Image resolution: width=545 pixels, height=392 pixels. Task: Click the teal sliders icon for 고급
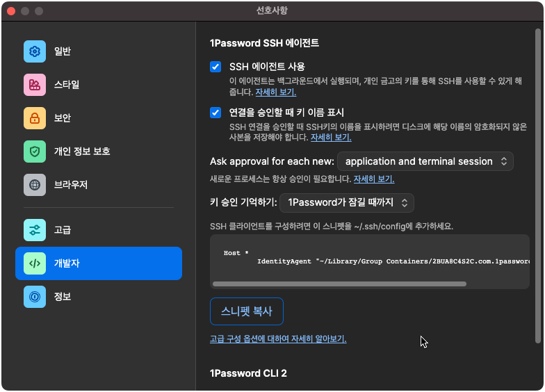point(35,230)
